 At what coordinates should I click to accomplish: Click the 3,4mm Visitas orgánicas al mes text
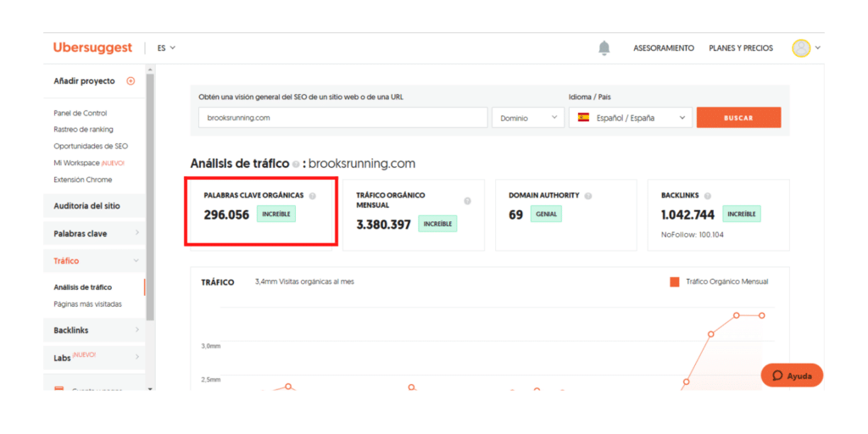click(304, 281)
